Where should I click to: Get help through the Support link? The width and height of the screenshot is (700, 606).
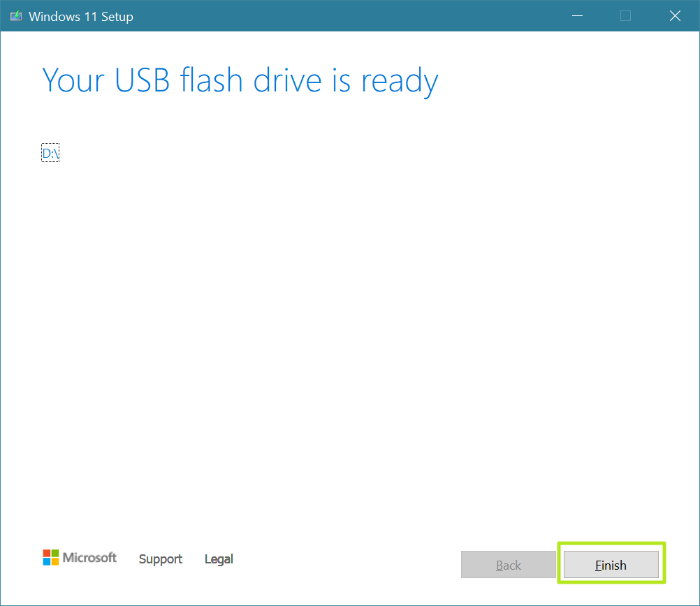(160, 559)
